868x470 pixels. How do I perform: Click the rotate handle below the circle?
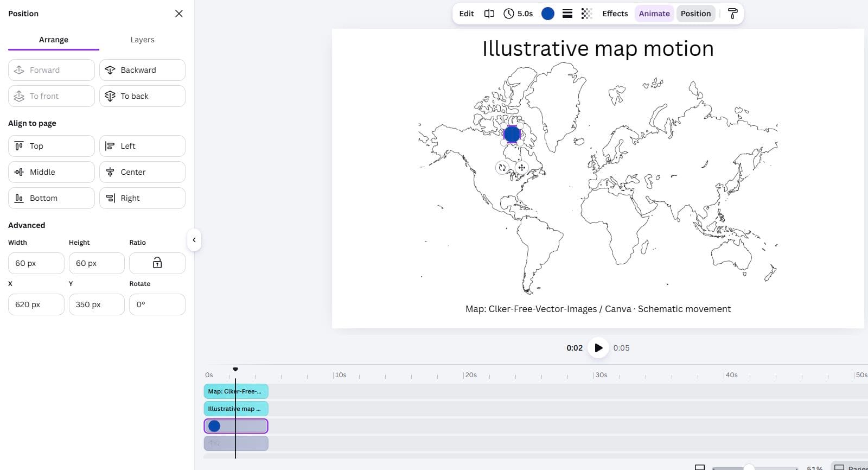[x=502, y=168]
